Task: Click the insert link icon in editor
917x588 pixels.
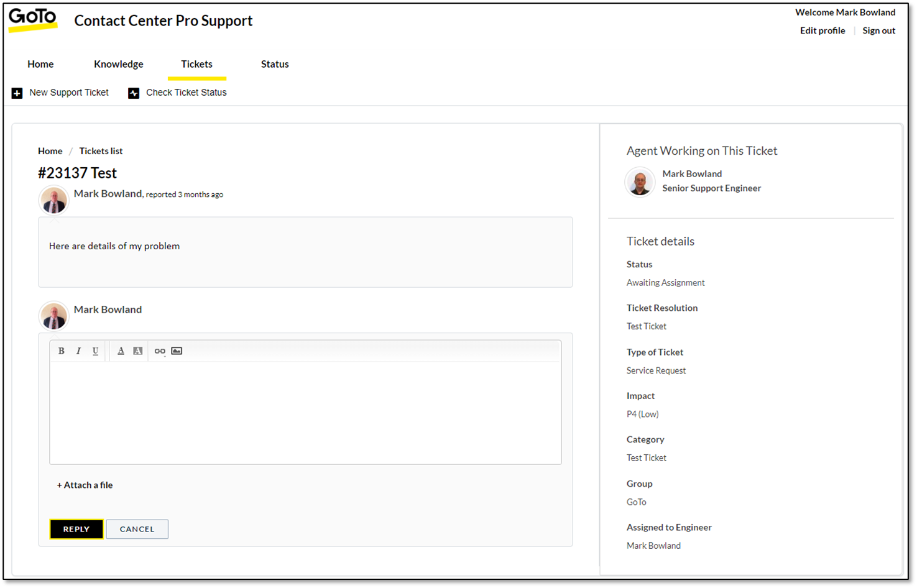Action: click(160, 351)
